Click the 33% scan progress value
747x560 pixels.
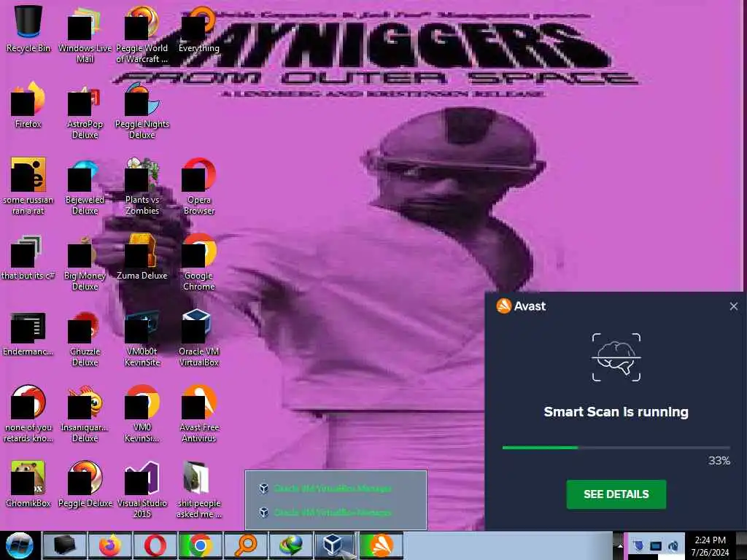point(719,461)
